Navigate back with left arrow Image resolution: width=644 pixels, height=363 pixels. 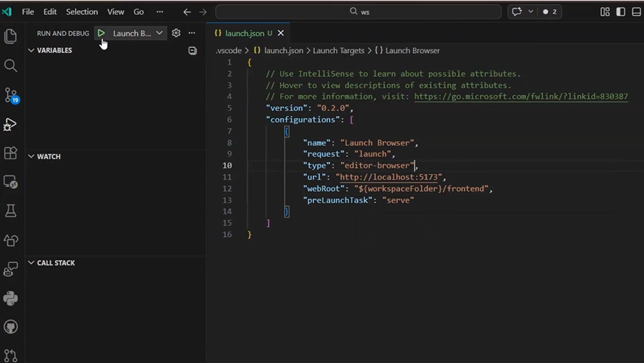pyautogui.click(x=187, y=12)
